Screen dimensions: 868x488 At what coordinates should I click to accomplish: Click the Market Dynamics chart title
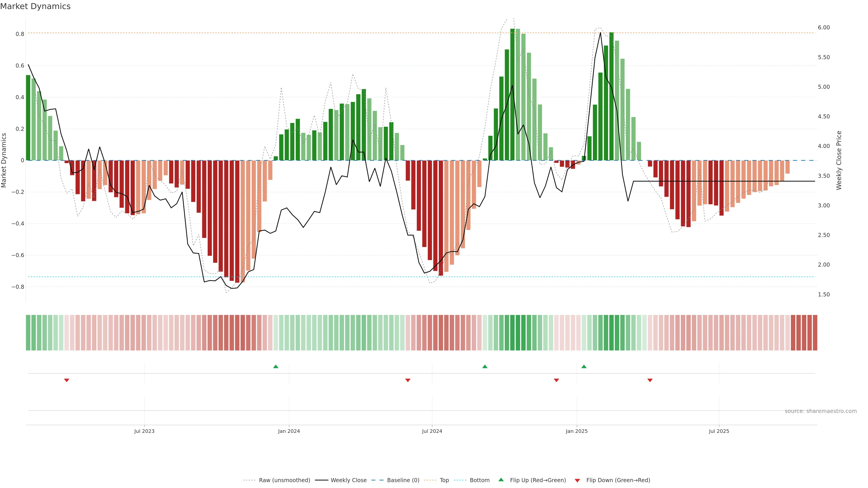click(x=35, y=6)
